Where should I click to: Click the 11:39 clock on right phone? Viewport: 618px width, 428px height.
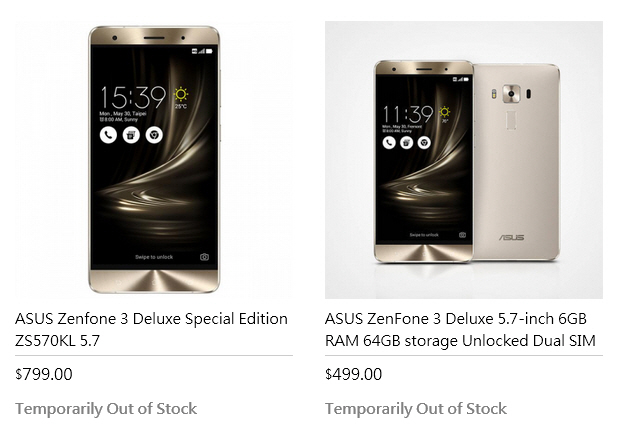pos(408,114)
